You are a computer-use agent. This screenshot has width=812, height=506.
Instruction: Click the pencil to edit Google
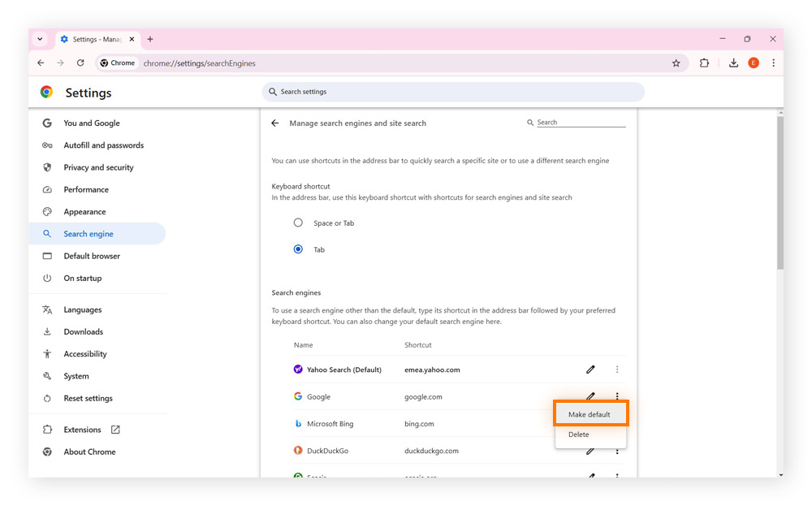coord(590,396)
